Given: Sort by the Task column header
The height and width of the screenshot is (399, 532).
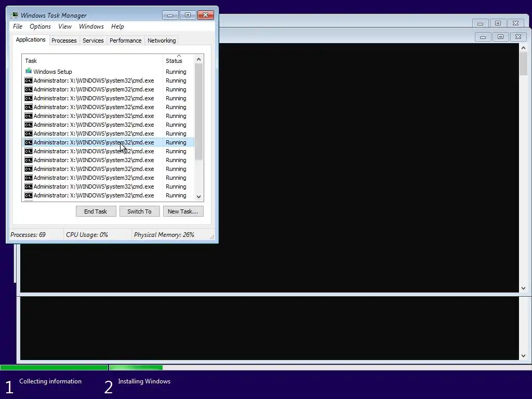Looking at the screenshot, I should coord(92,60).
